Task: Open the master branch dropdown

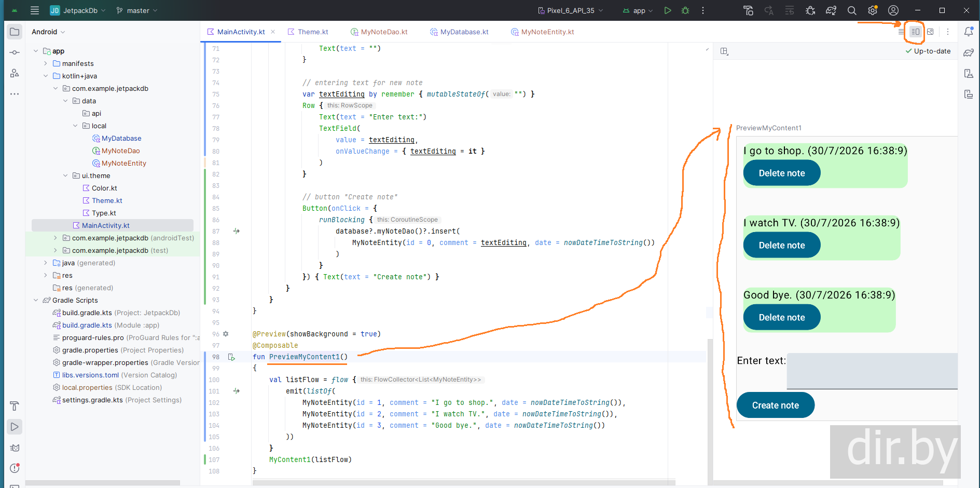Action: pos(137,10)
